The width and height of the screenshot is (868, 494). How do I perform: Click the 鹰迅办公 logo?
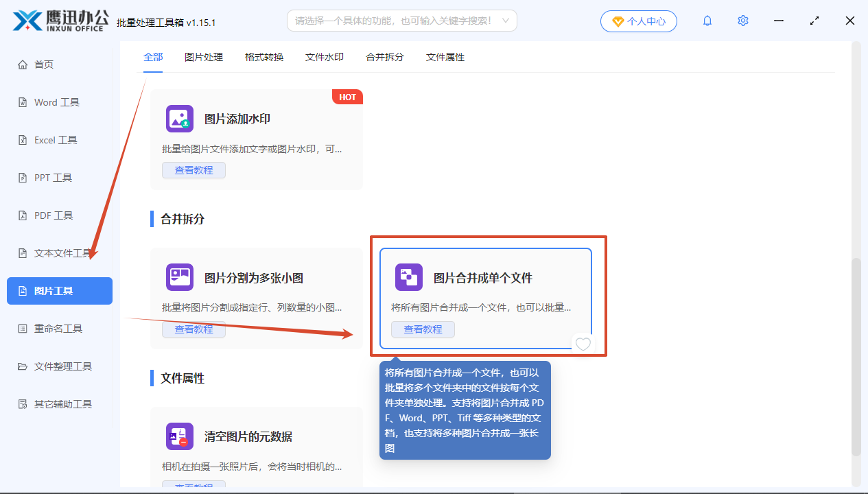[60, 21]
